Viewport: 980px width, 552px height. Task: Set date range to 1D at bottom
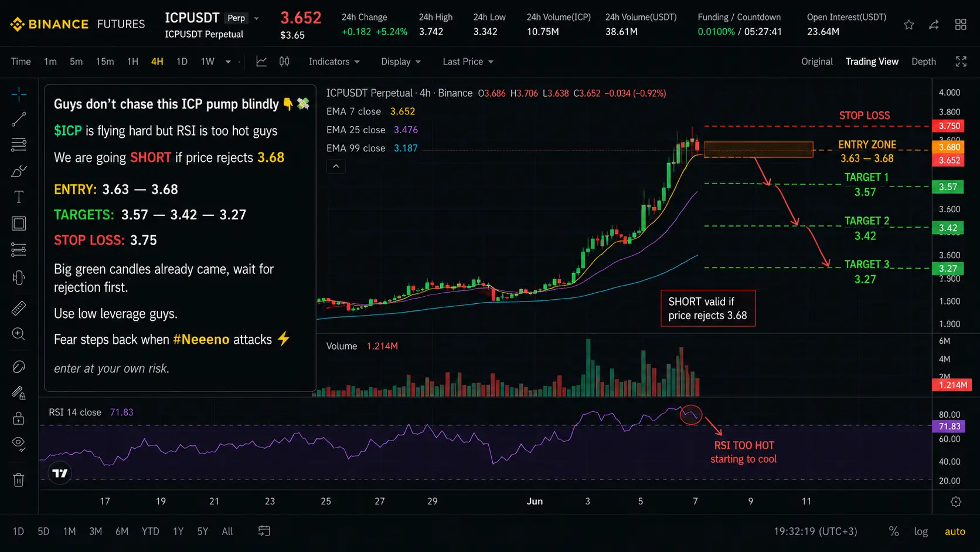coord(18,531)
